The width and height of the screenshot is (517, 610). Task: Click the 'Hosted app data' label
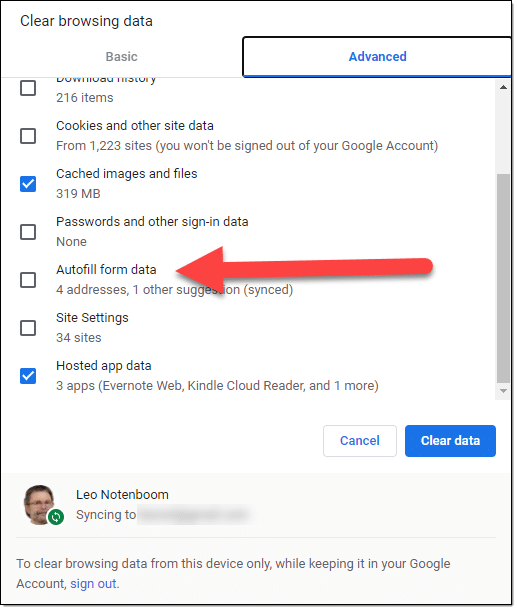[104, 366]
